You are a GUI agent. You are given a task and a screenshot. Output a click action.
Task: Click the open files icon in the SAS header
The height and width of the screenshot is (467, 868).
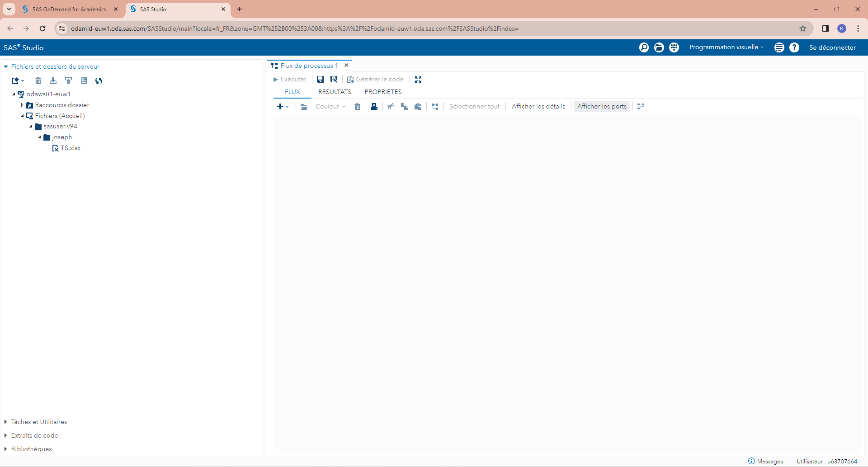point(659,47)
